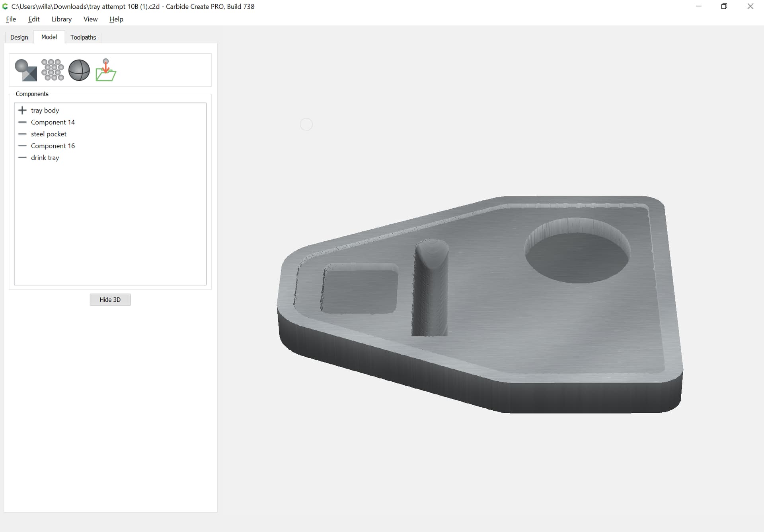Minimize the Carbide Create window
Viewport: 764px width, 532px height.
[x=699, y=6]
